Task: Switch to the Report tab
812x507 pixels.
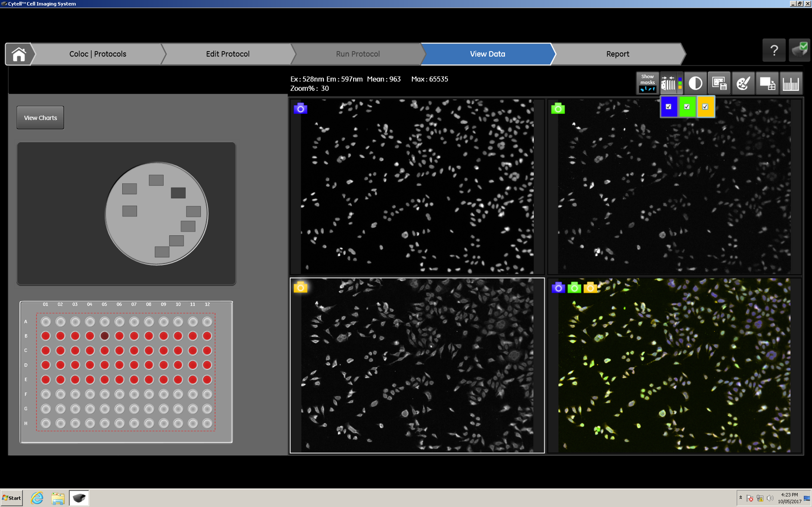Action: [617, 54]
